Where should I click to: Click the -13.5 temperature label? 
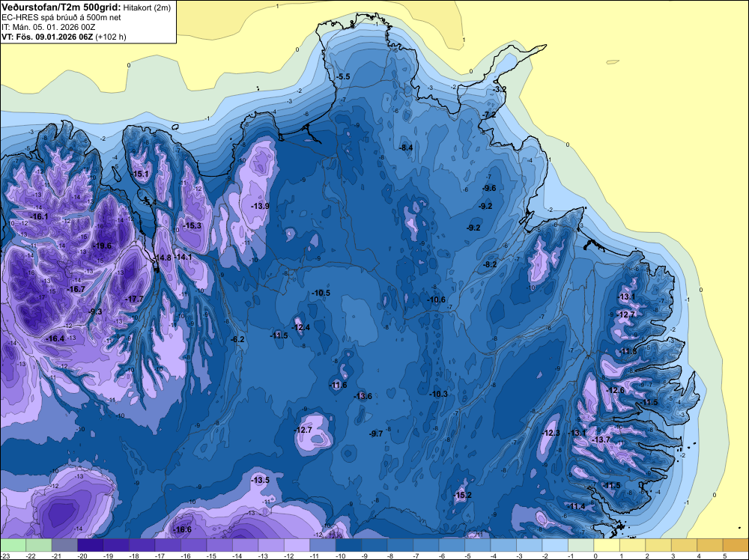pyautogui.click(x=260, y=480)
